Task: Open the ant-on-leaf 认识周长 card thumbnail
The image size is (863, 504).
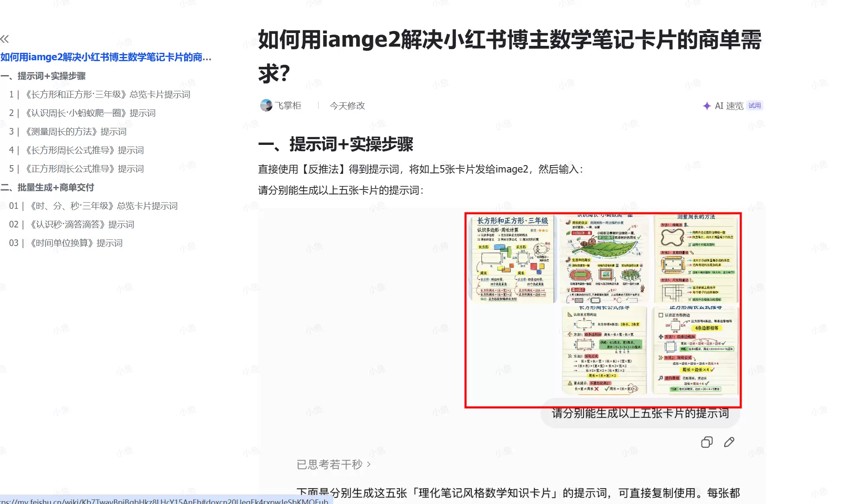Action: coord(605,259)
